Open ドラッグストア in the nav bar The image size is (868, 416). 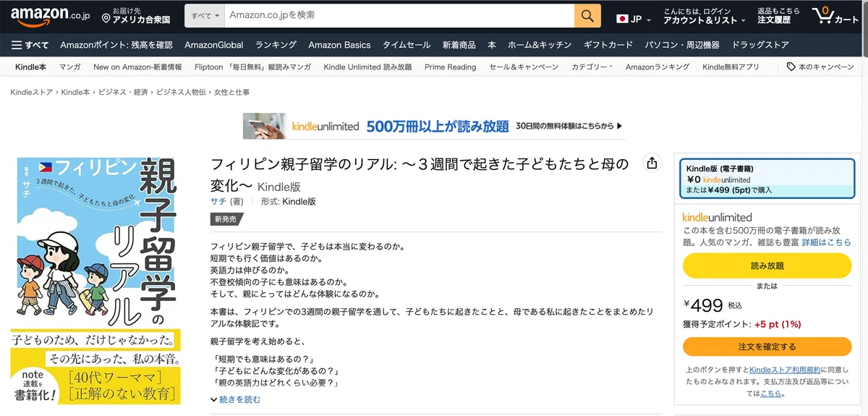click(x=760, y=45)
